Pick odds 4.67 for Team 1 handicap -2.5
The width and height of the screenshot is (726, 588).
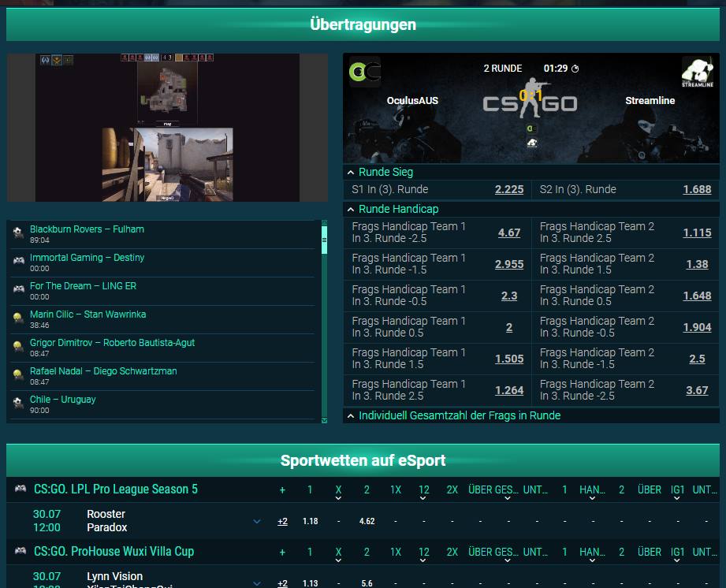[x=509, y=233]
